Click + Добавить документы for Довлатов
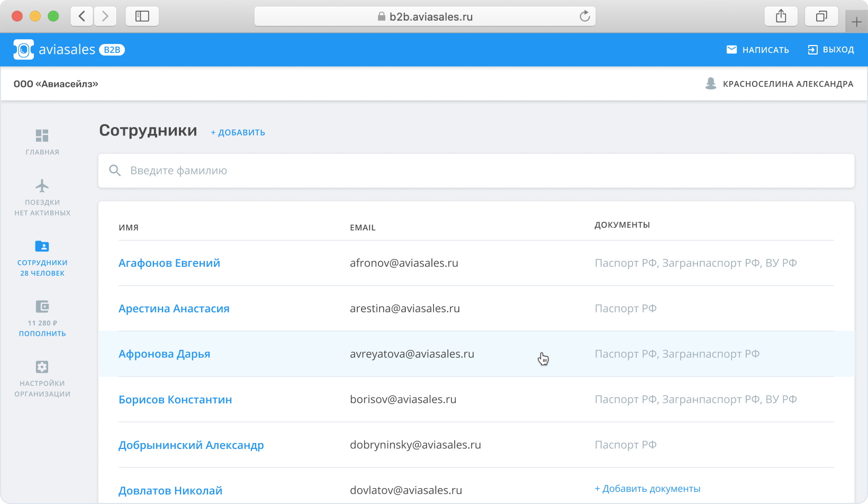The image size is (868, 504). (x=647, y=489)
